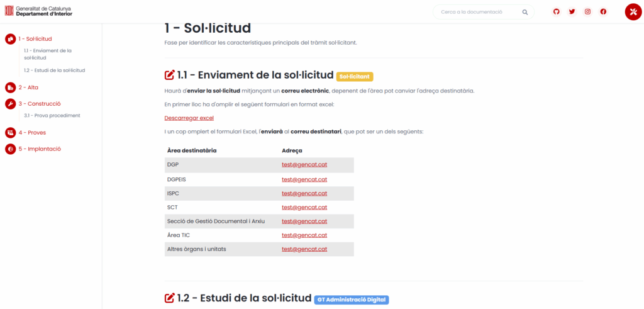The height and width of the screenshot is (309, 644).
Task: Click the Descarregar excel link
Action: coord(189,118)
